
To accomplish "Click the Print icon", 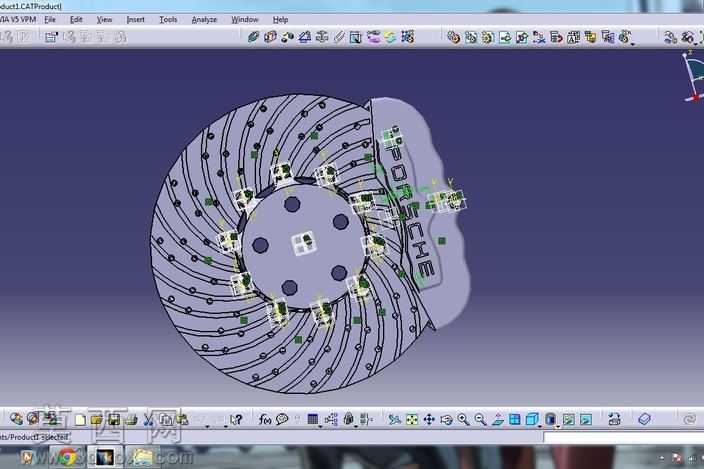I will point(131,419).
